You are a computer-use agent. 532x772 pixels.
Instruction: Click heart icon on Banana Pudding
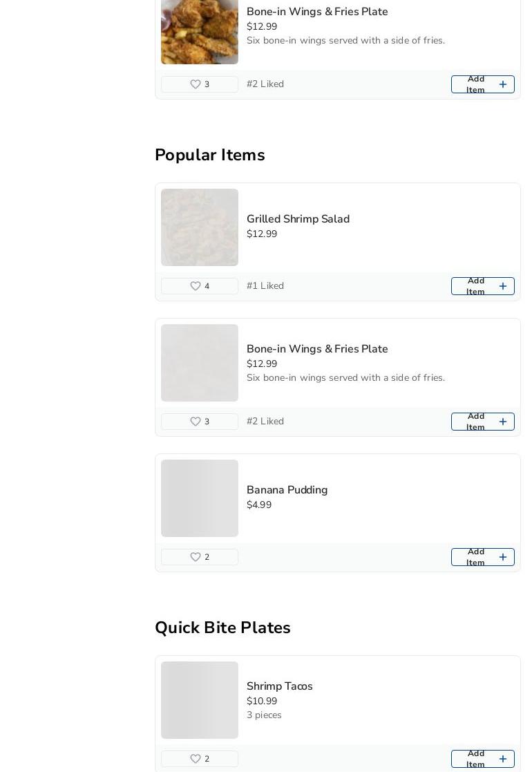click(196, 557)
